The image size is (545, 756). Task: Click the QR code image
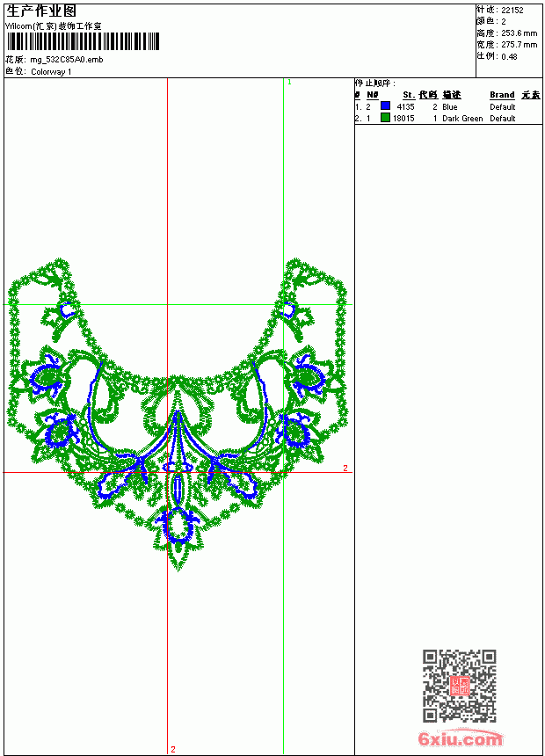tap(460, 685)
